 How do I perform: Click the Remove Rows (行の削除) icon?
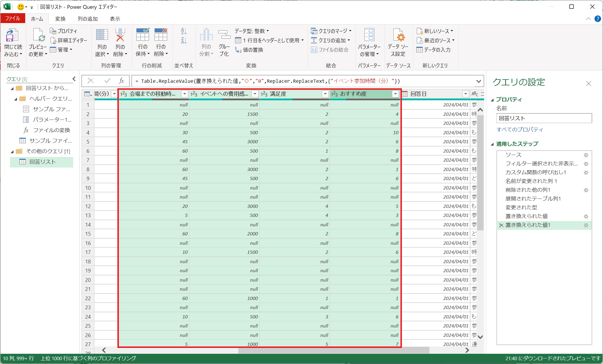point(161,34)
